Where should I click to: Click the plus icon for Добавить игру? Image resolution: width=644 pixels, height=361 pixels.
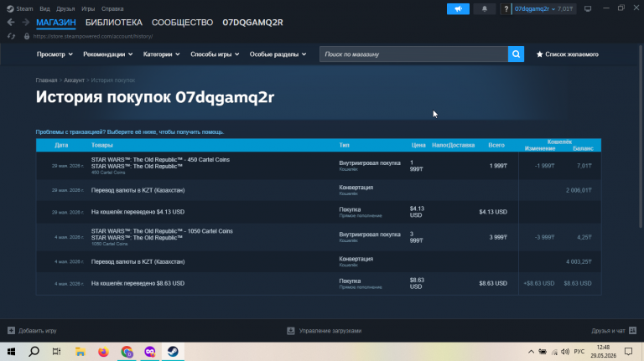11,330
